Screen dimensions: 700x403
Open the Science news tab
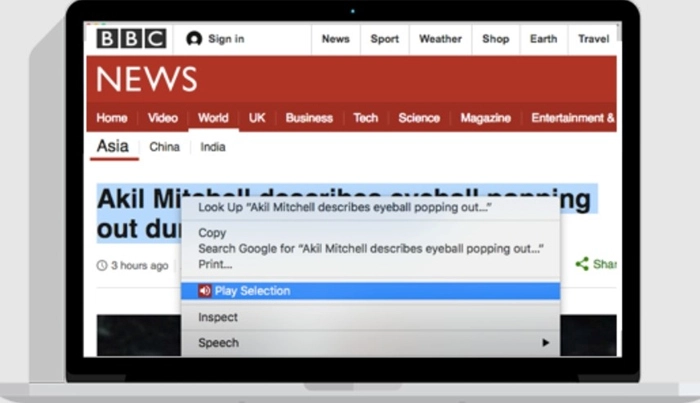[x=419, y=118]
